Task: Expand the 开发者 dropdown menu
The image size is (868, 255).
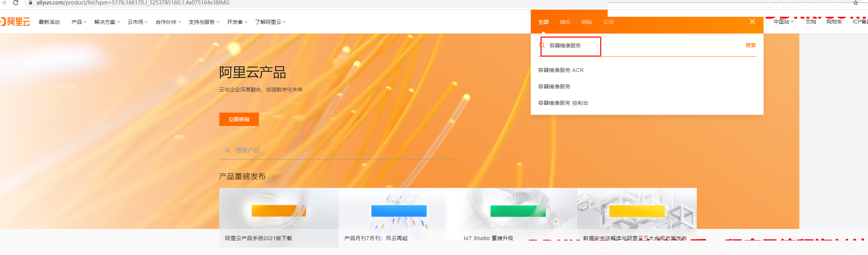Action: (x=237, y=22)
